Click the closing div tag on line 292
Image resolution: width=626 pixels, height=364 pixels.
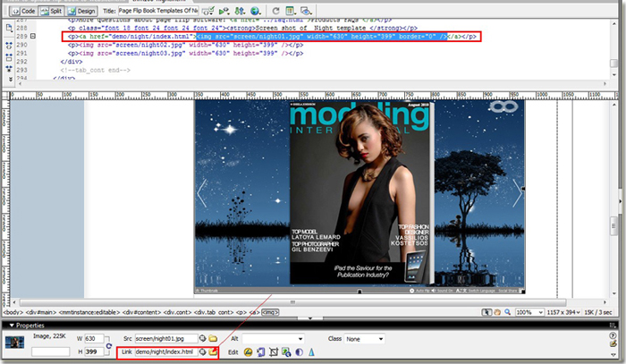coord(71,62)
